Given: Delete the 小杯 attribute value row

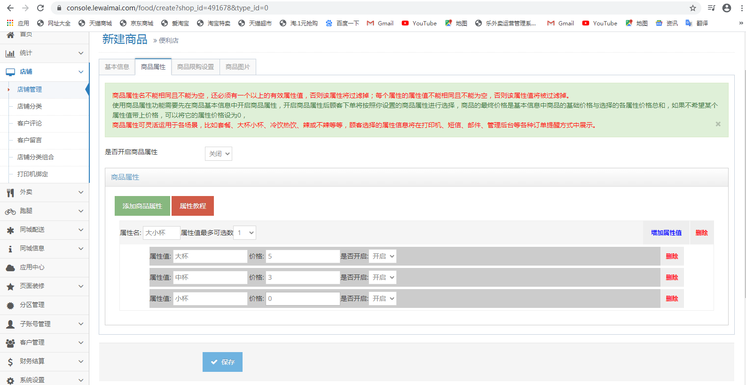Looking at the screenshot, I should [x=672, y=299].
